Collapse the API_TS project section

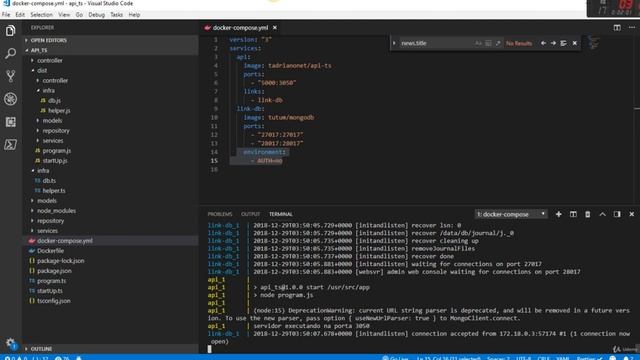point(110,50)
